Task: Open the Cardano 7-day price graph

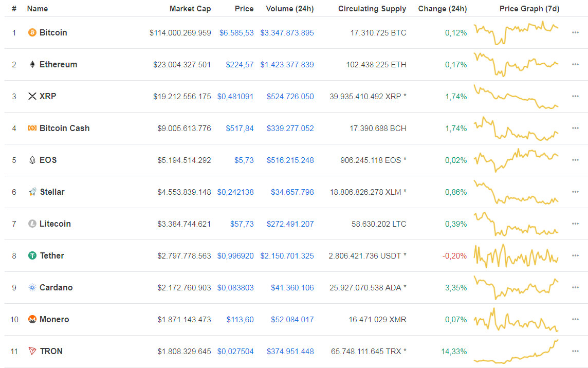Action: click(516, 288)
